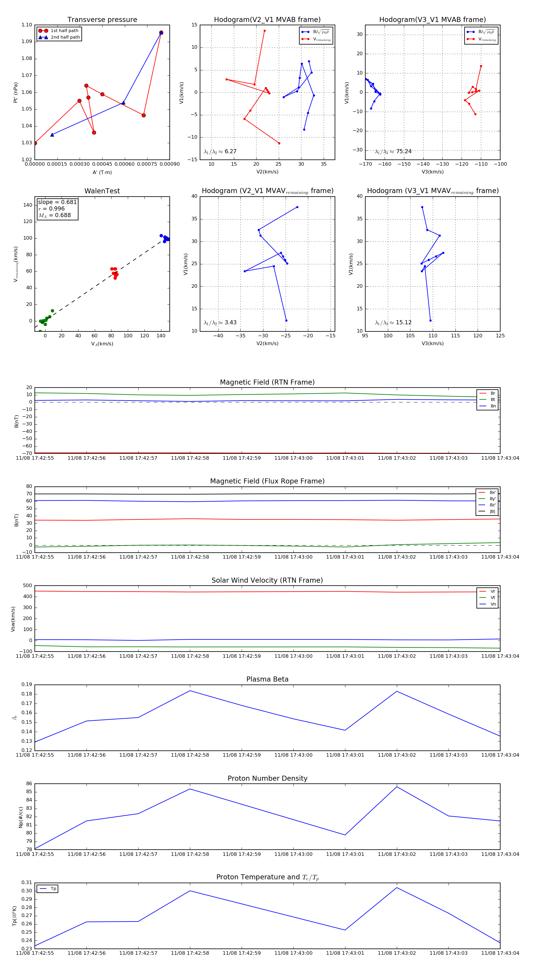Click the 'Transverse pressure' plot title
The image size is (535, 980).
click(x=102, y=20)
